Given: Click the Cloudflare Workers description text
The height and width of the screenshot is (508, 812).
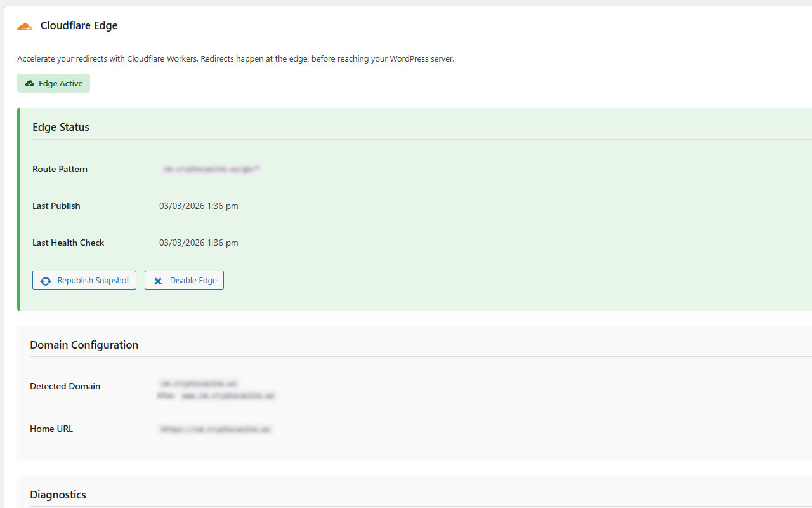Looking at the screenshot, I should [x=235, y=58].
